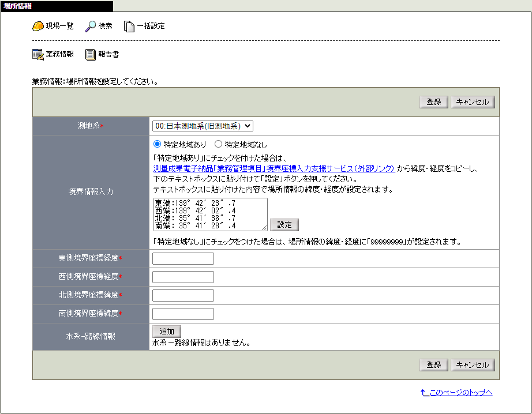Focus the 西側境界座標経度 input field
This screenshot has width=532, height=414.
[x=183, y=277]
